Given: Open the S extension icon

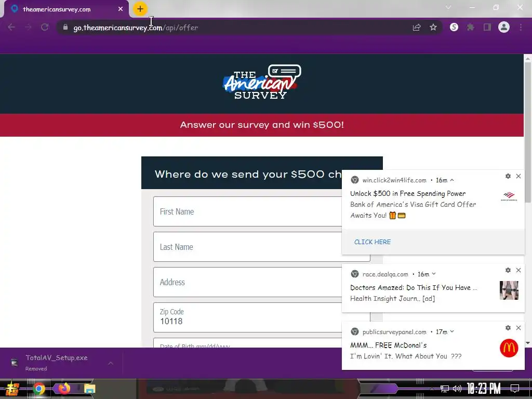Looking at the screenshot, I should 454,27.
